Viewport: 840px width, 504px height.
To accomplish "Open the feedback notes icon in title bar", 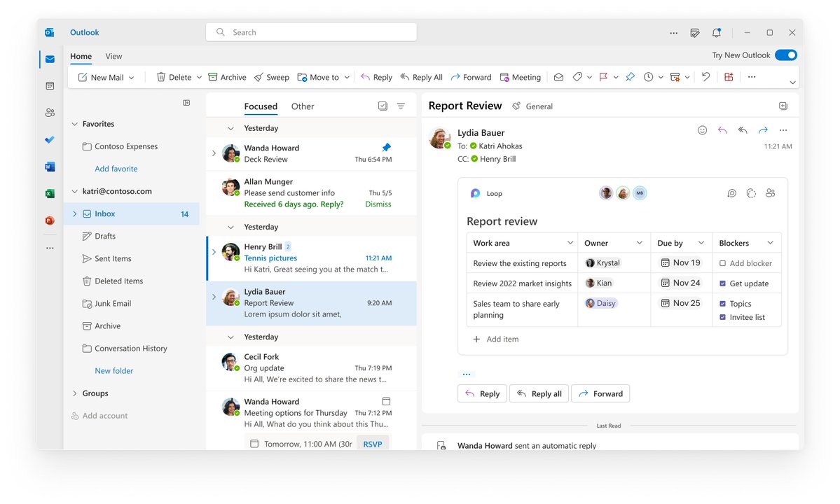I will [695, 33].
